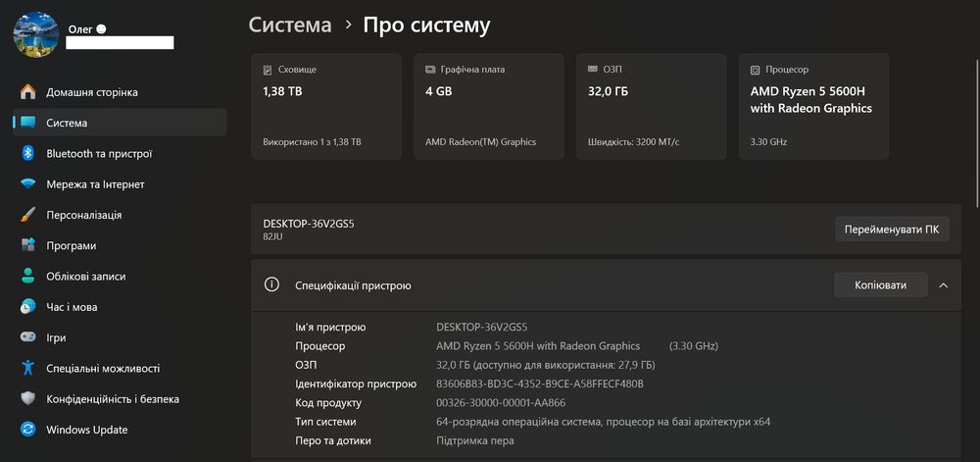
Task: Click the Time and language clock icon
Action: pyautogui.click(x=28, y=306)
